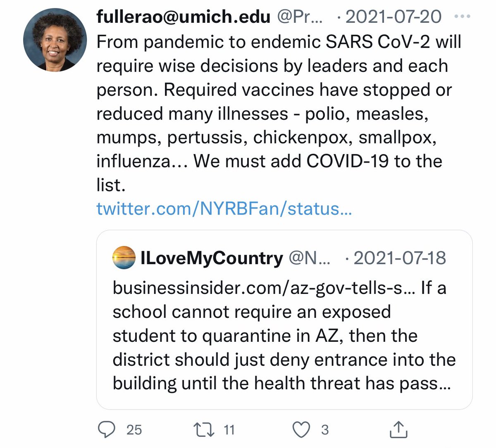The width and height of the screenshot is (496, 448).
Task: Click the like count of 3
Action: (x=325, y=430)
